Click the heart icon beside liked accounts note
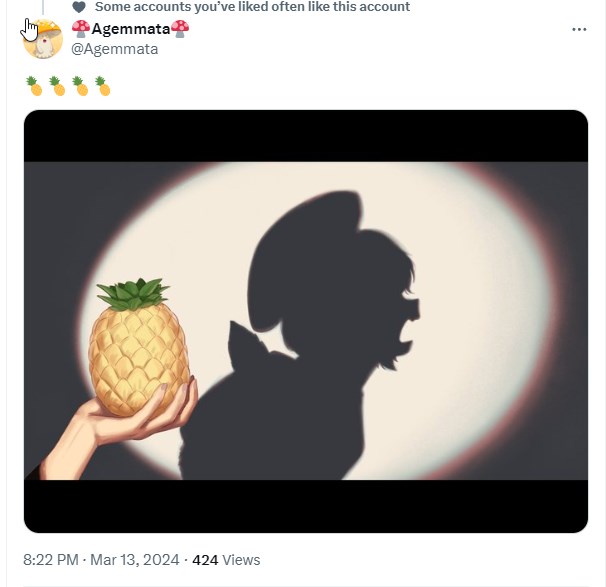 coord(79,7)
